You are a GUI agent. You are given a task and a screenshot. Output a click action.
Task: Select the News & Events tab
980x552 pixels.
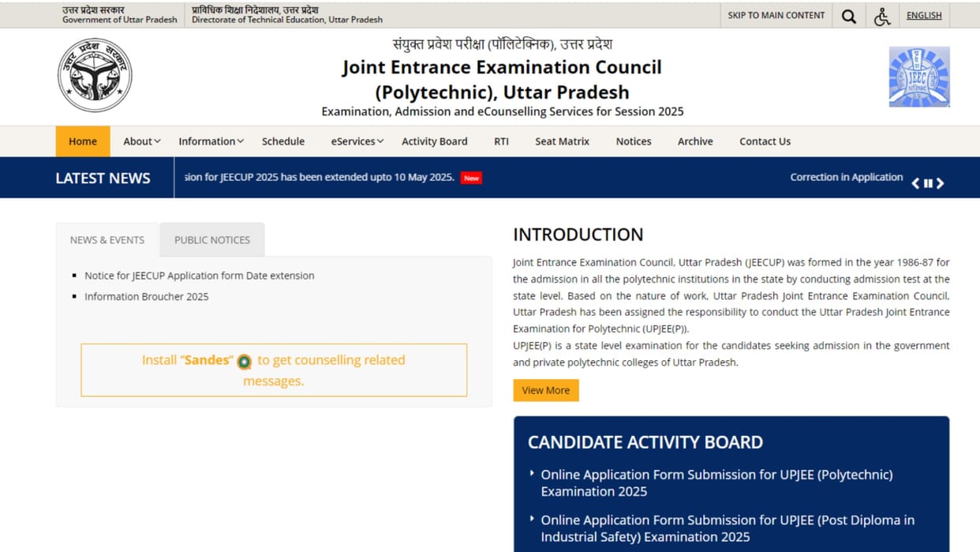tap(107, 240)
